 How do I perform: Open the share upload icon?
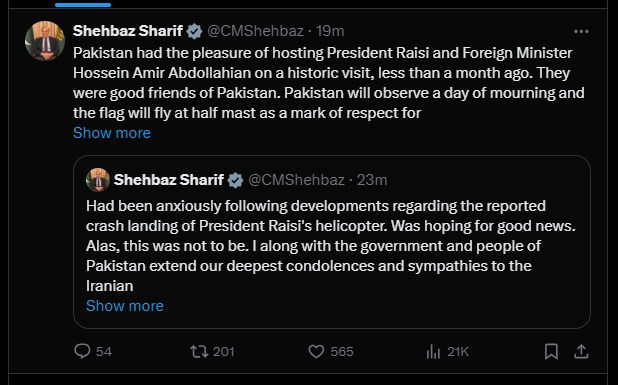[581, 351]
